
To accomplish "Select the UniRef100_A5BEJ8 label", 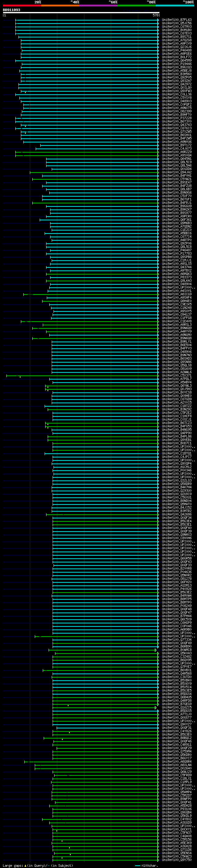I will [x=177, y=71].
